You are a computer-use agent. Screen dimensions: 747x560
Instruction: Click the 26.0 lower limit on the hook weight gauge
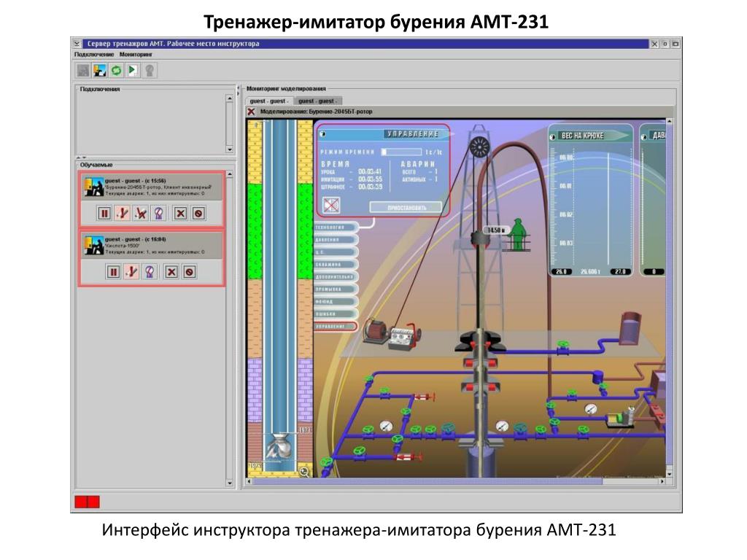coord(561,272)
